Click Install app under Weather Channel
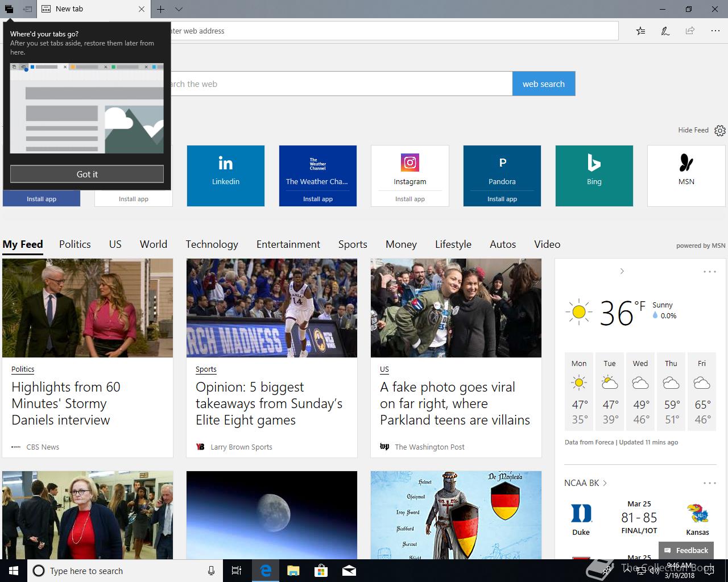This screenshot has height=582, width=728. [x=318, y=199]
